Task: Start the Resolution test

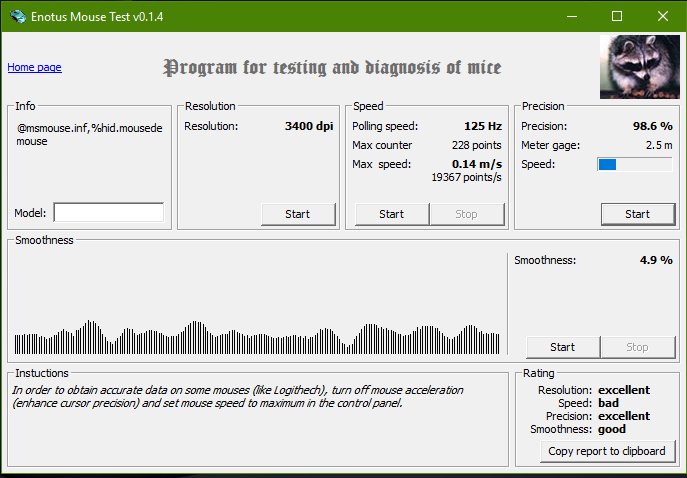Action: (297, 213)
